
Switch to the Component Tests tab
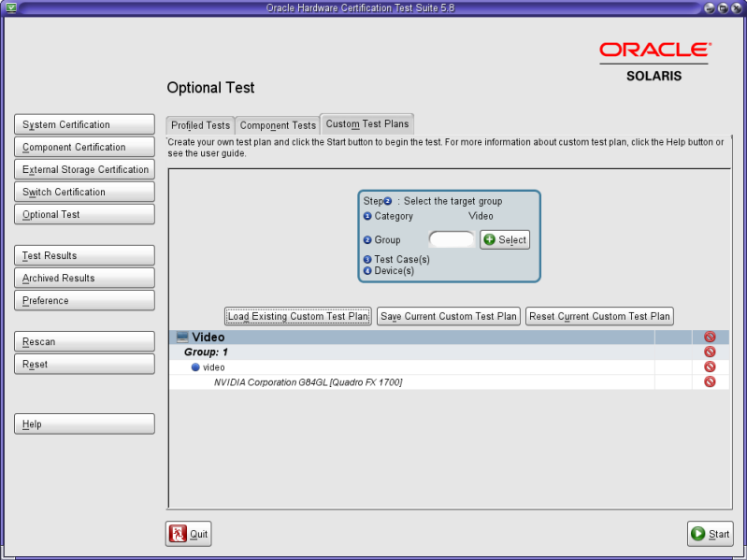[278, 125]
